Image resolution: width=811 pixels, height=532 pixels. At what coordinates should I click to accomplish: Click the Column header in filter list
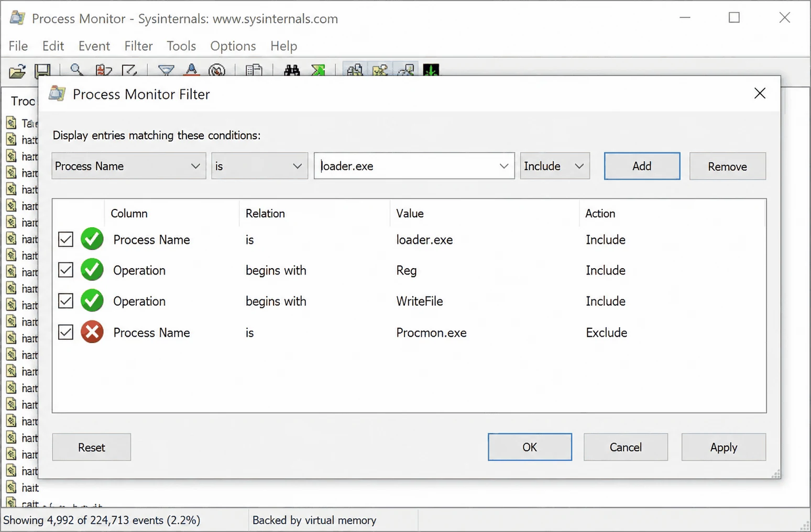coord(129,213)
